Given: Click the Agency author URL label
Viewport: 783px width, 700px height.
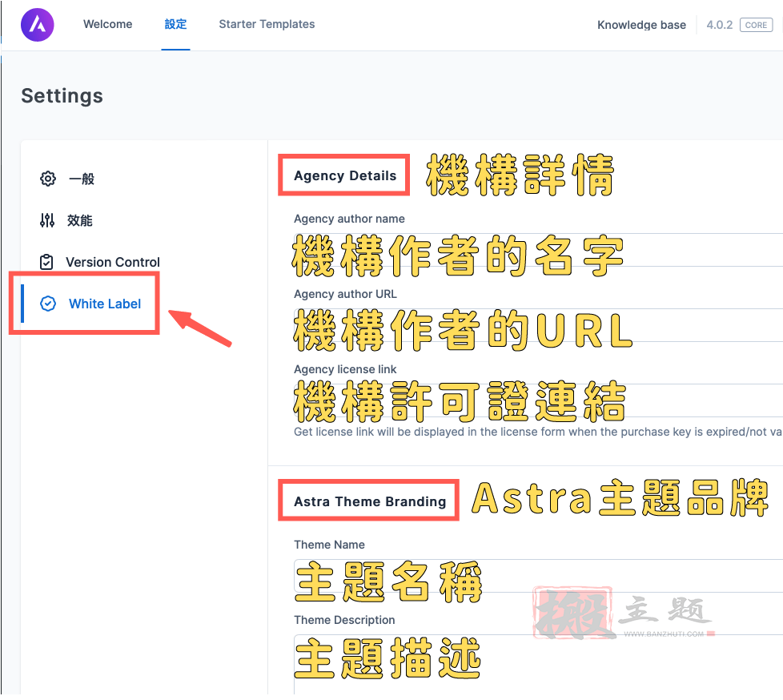Looking at the screenshot, I should click(x=345, y=294).
